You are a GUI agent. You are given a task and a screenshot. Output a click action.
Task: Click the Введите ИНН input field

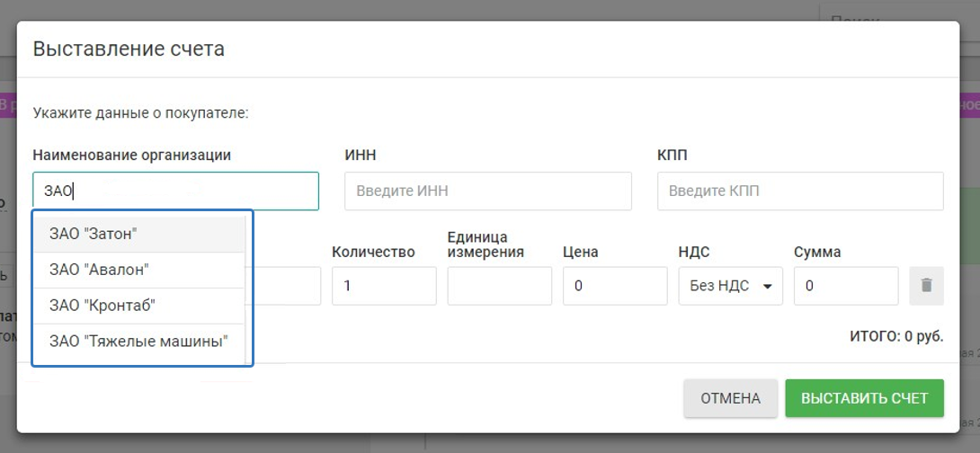487,191
